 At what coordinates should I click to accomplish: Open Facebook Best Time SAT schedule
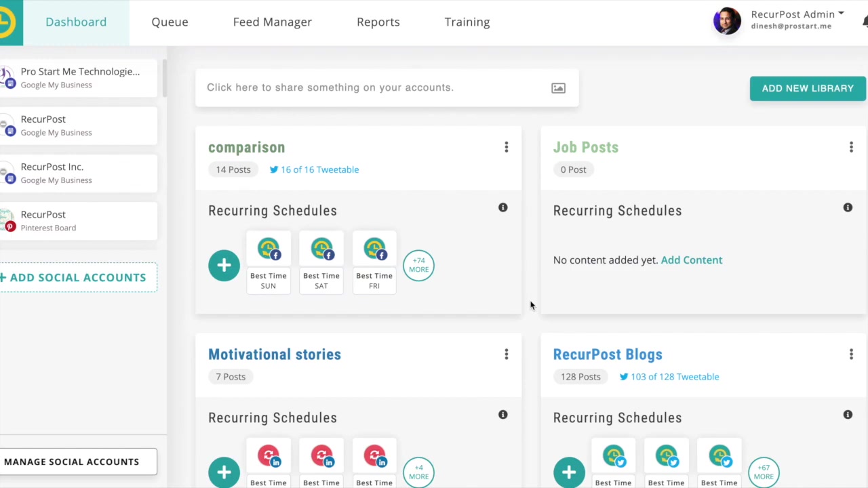[321, 263]
